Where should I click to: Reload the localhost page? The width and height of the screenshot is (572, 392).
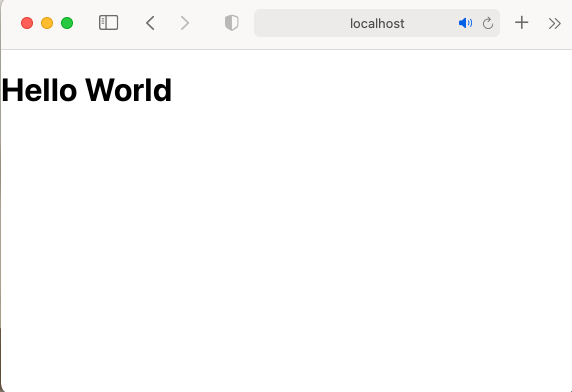point(488,23)
